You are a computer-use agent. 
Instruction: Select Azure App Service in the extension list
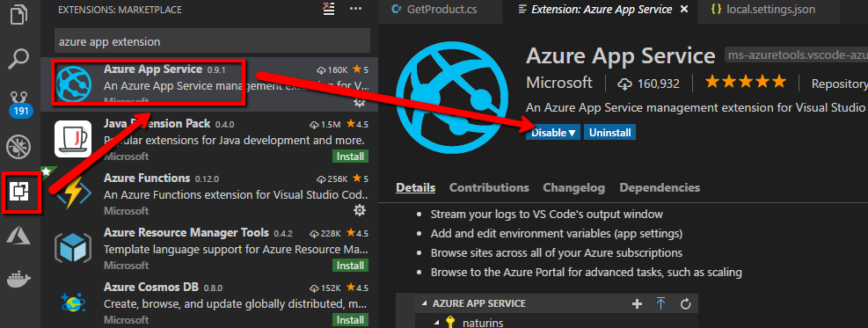(x=209, y=84)
